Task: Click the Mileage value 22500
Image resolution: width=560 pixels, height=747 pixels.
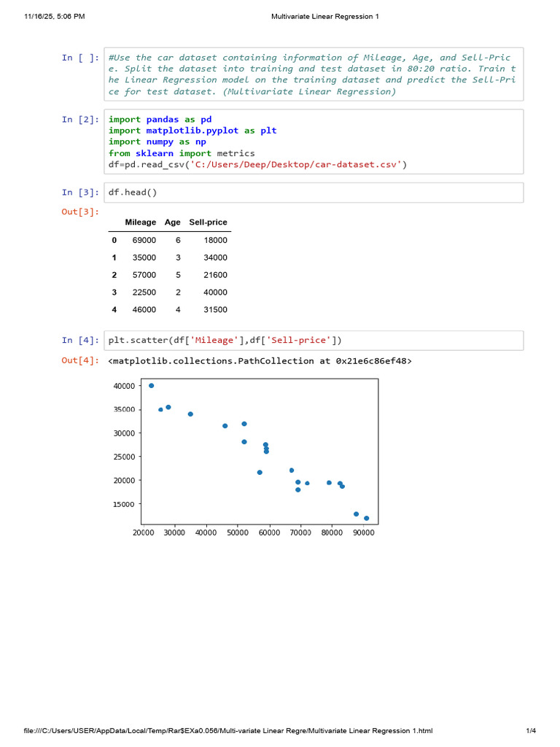Action: [144, 293]
